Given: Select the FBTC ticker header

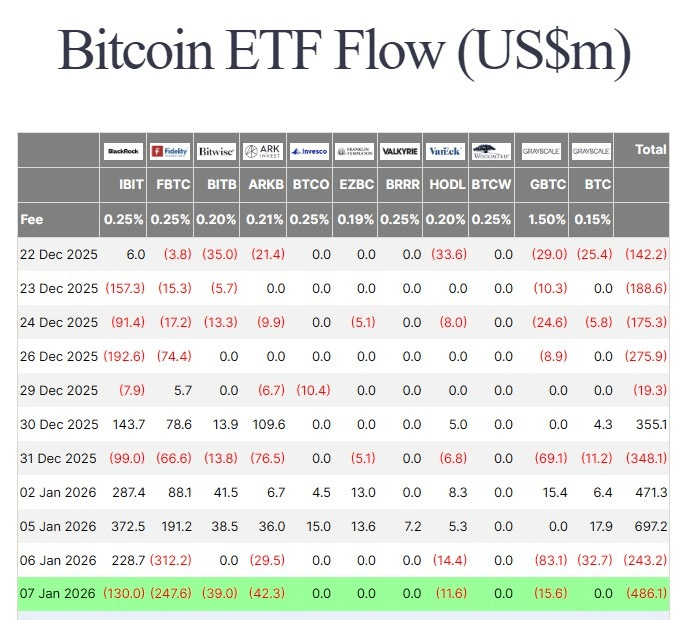Looking at the screenshot, I should click(x=176, y=185).
